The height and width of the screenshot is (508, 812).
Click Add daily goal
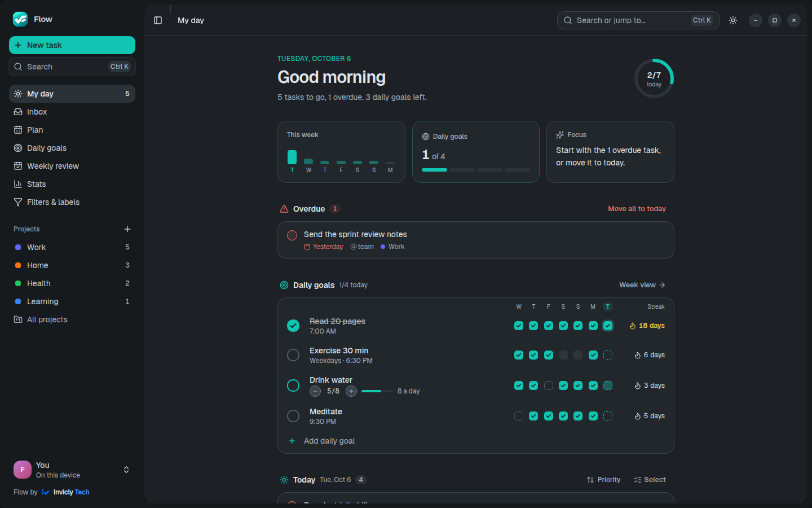329,441
